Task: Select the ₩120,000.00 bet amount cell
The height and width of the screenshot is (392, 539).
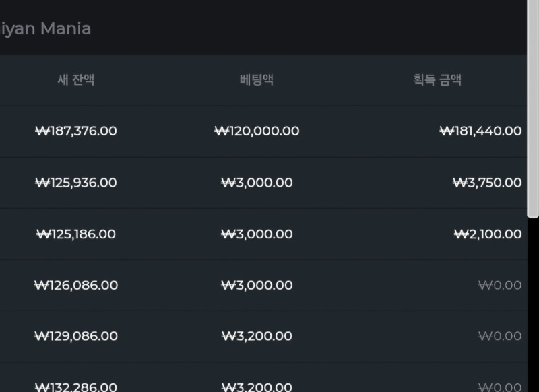Action: (257, 131)
